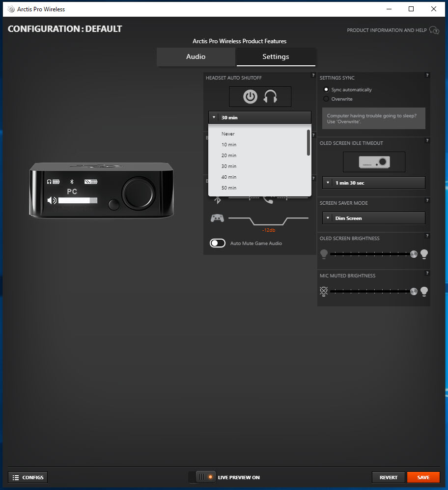Maximize the Arctis Pro Wireless window

tap(411, 9)
